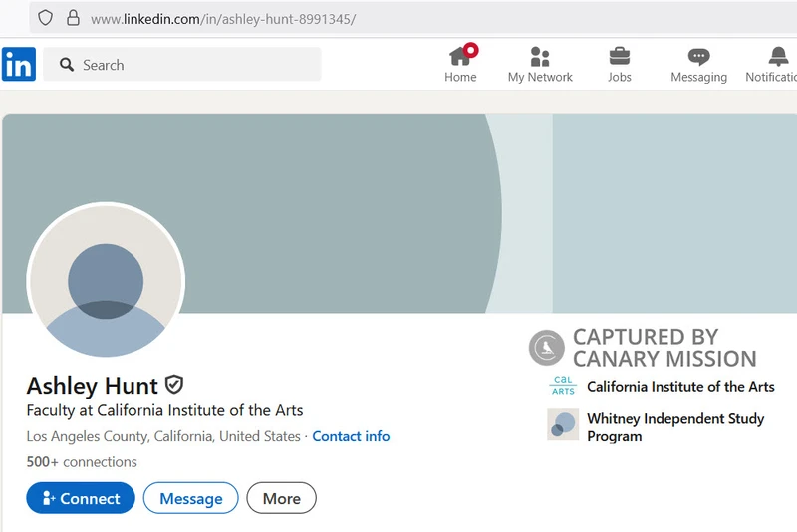Image resolution: width=797 pixels, height=532 pixels.
Task: Click the 500+ connections text
Action: (82, 462)
